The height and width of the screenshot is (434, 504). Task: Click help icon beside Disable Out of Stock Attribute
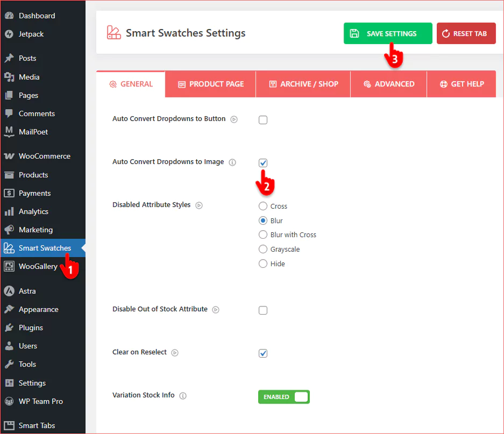click(216, 310)
